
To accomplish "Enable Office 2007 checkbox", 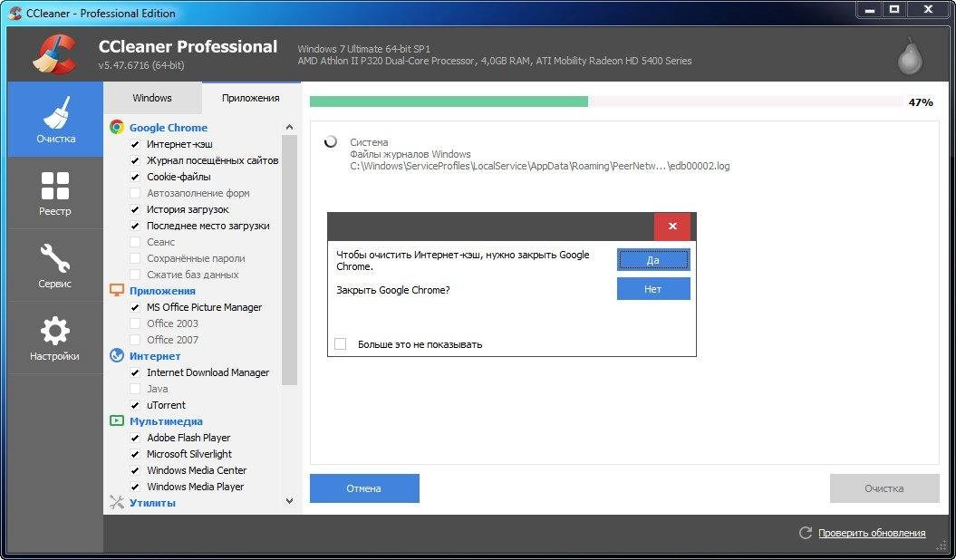I will pyautogui.click(x=135, y=340).
